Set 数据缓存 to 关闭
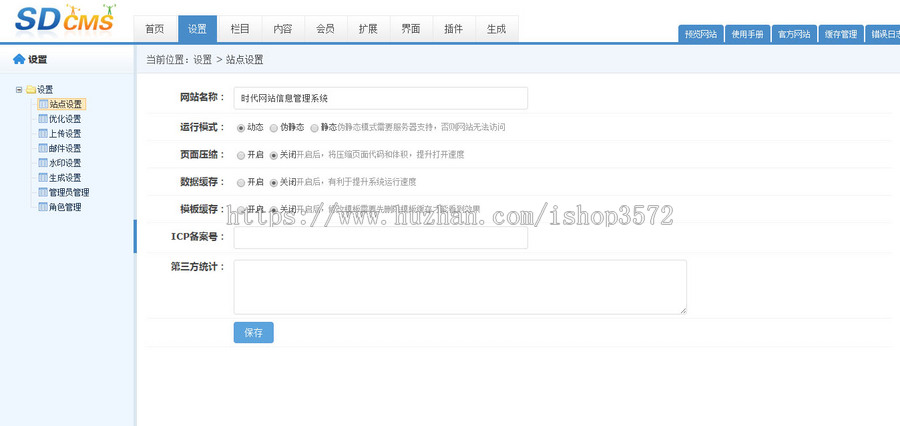 coord(274,183)
